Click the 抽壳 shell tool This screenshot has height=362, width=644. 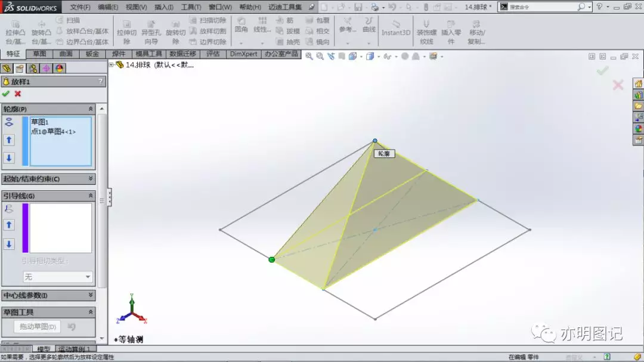(287, 42)
